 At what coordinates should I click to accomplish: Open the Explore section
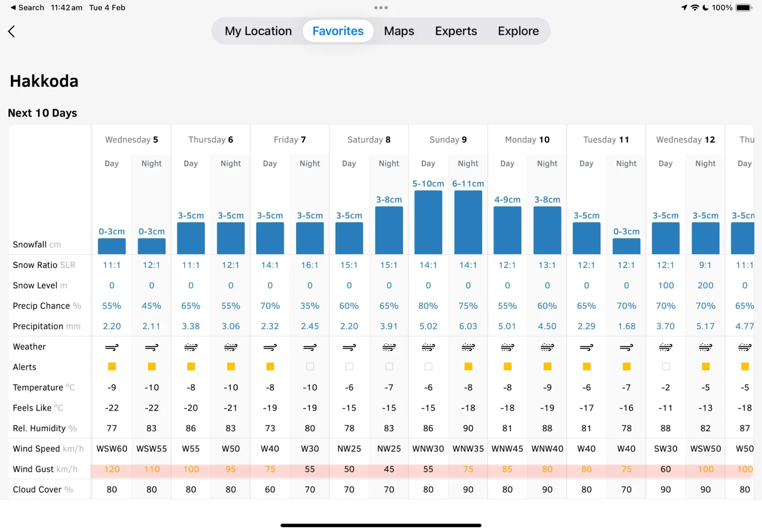coord(518,31)
